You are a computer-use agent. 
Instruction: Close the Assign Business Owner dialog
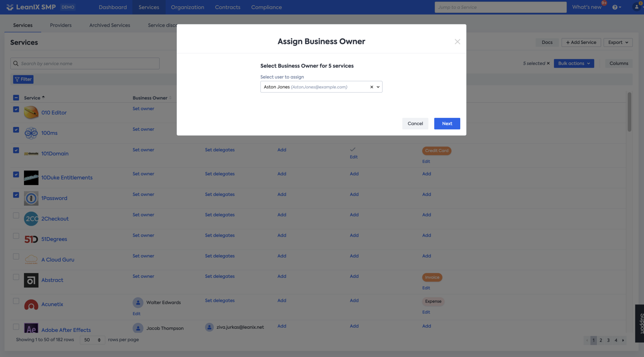click(457, 41)
